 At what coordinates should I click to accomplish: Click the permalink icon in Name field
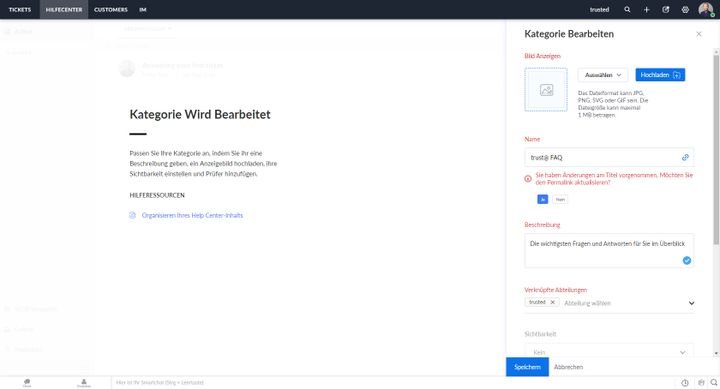pos(685,158)
